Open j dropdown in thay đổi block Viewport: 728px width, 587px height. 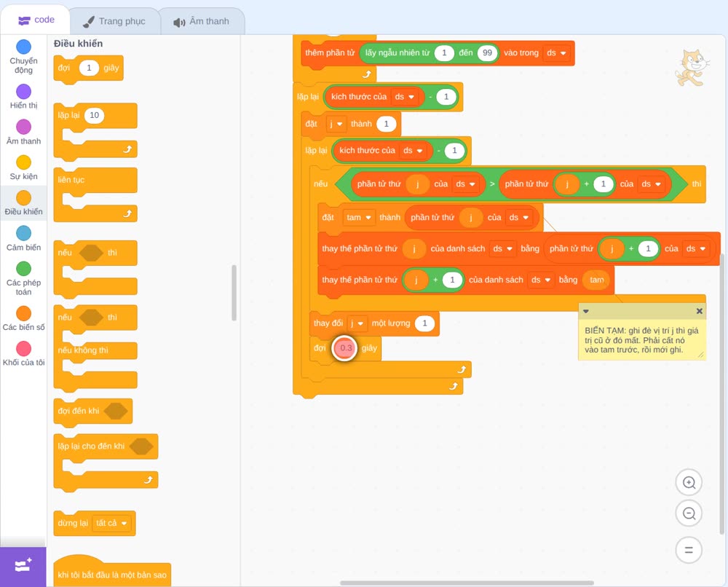tap(357, 323)
